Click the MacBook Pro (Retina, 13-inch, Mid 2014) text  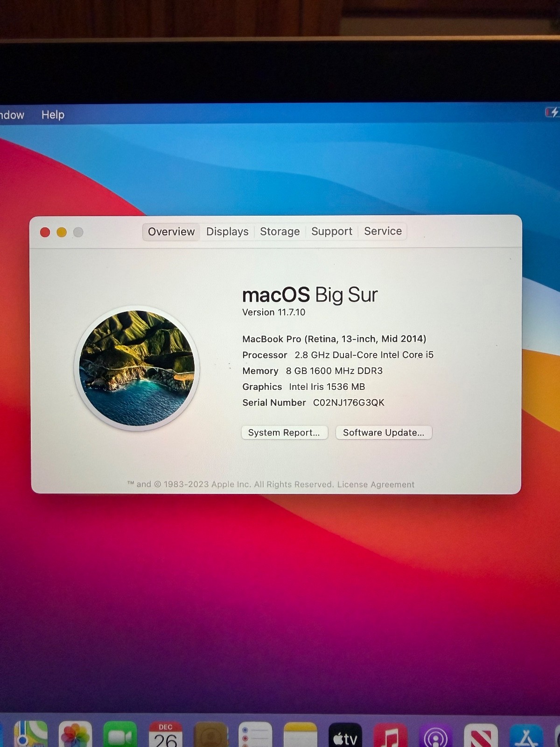pos(334,339)
